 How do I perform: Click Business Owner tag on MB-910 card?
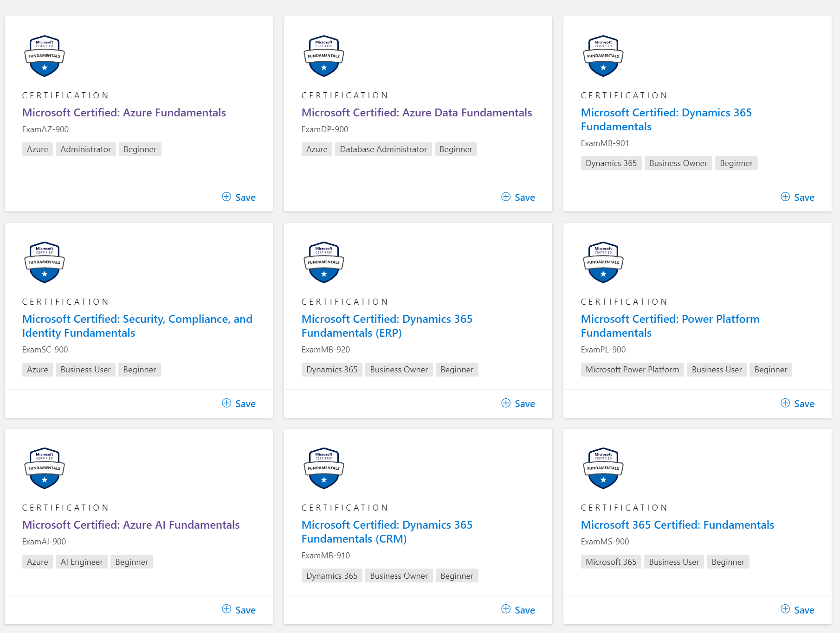click(x=399, y=576)
